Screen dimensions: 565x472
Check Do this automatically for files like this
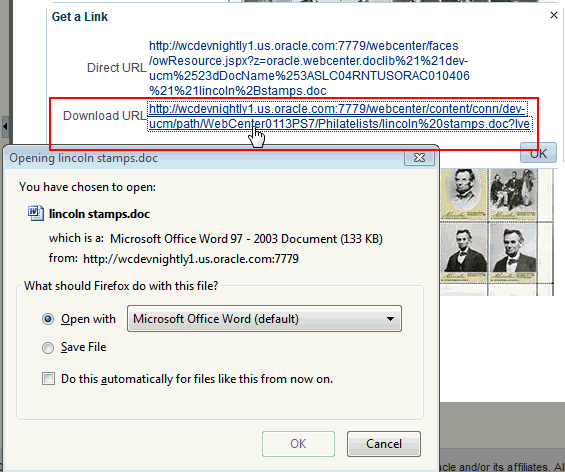[48, 379]
